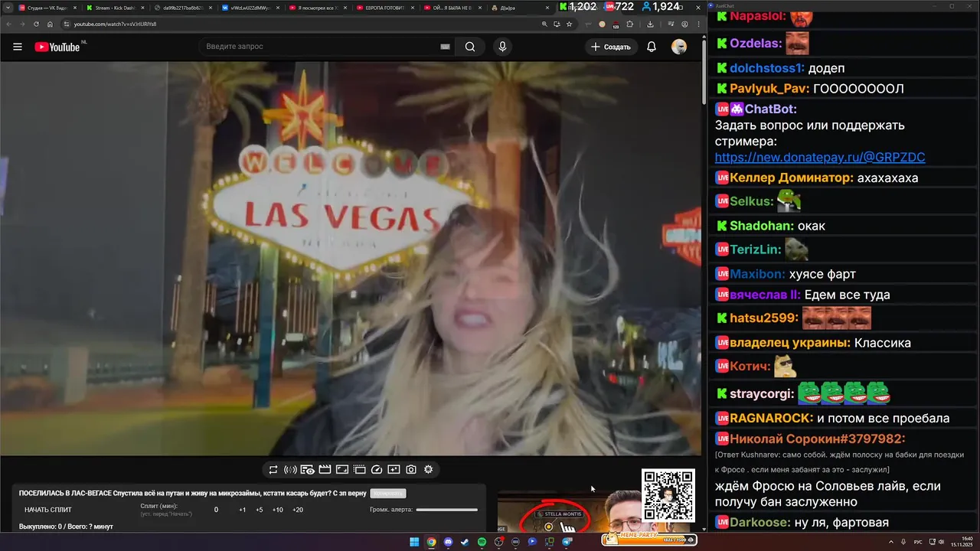980x551 pixels.
Task: Open Spotify from the taskbar
Action: tap(482, 542)
